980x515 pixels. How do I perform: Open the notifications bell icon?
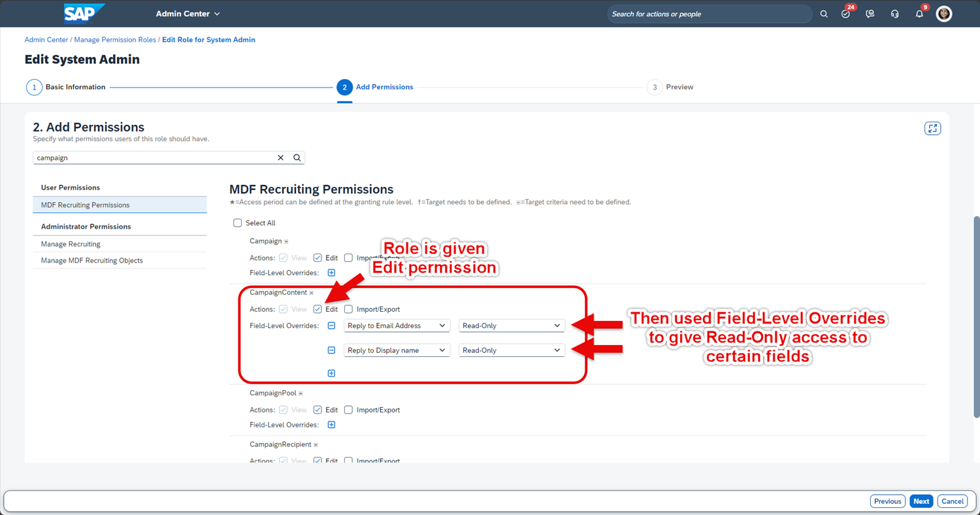coord(919,14)
